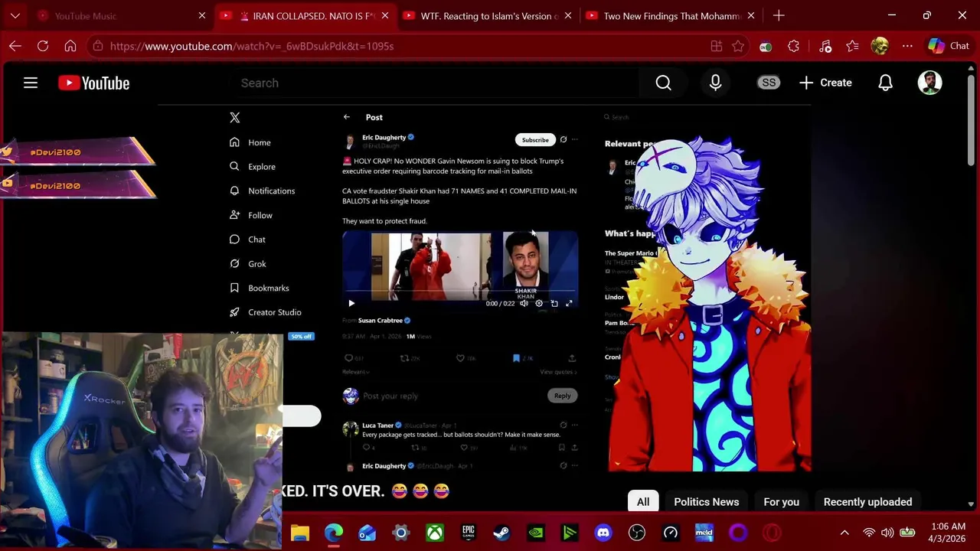Click Grok in the X sidebar

[x=248, y=264]
